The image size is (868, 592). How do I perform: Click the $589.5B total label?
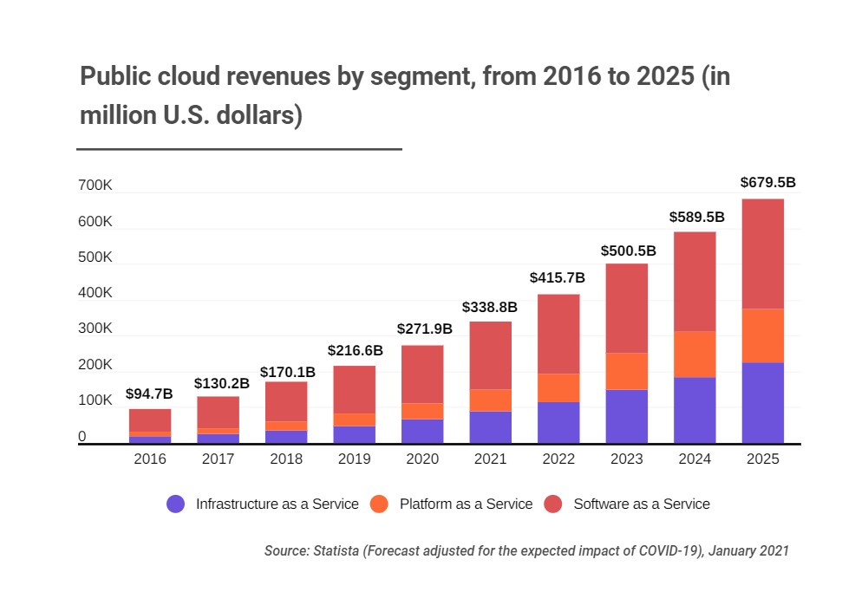[697, 217]
